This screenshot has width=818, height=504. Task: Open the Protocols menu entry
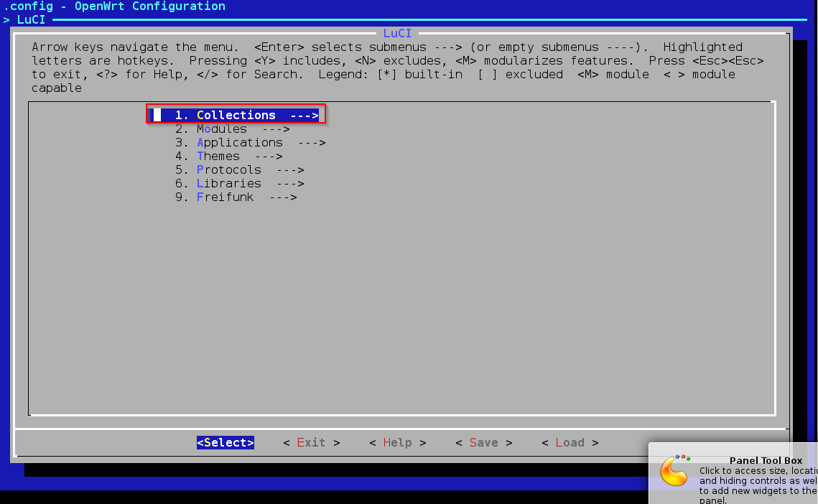(229, 170)
